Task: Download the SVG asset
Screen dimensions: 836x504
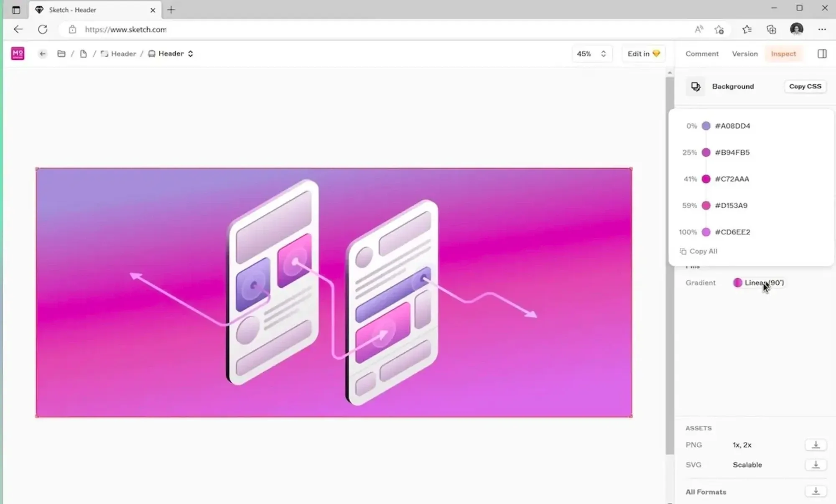Action: point(816,465)
